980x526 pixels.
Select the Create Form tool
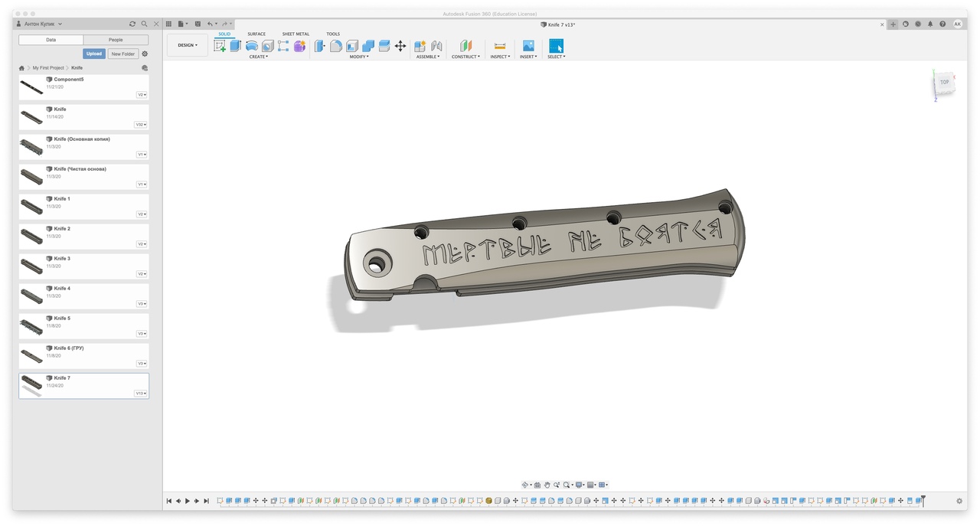(x=299, y=46)
